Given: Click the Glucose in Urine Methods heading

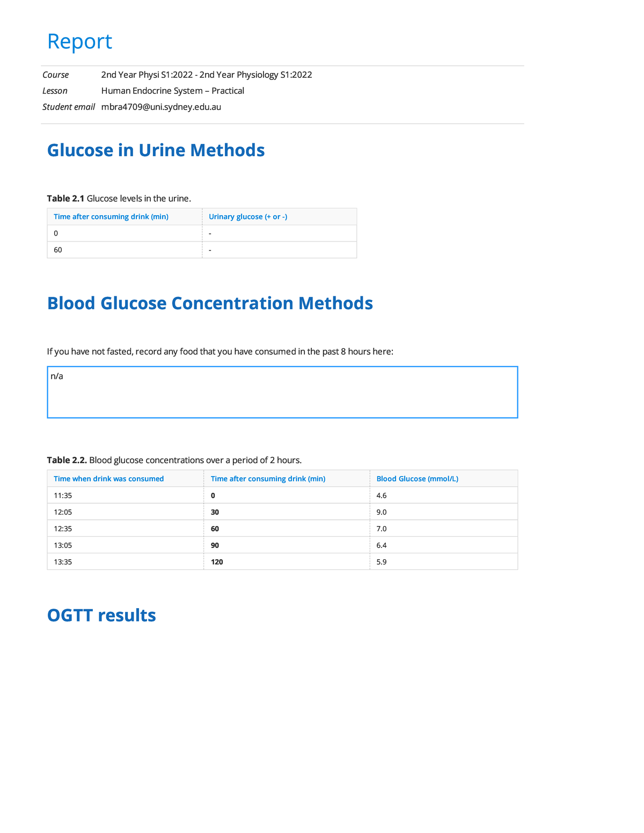Looking at the screenshot, I should [x=156, y=150].
